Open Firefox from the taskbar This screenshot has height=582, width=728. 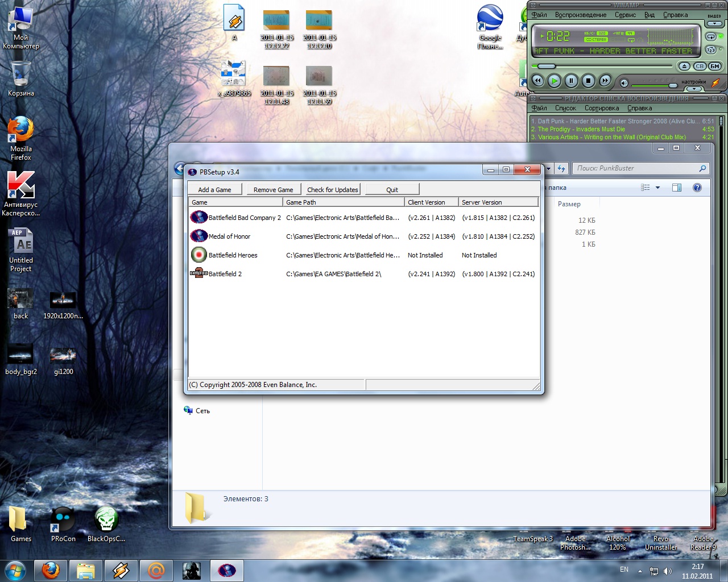coord(51,571)
